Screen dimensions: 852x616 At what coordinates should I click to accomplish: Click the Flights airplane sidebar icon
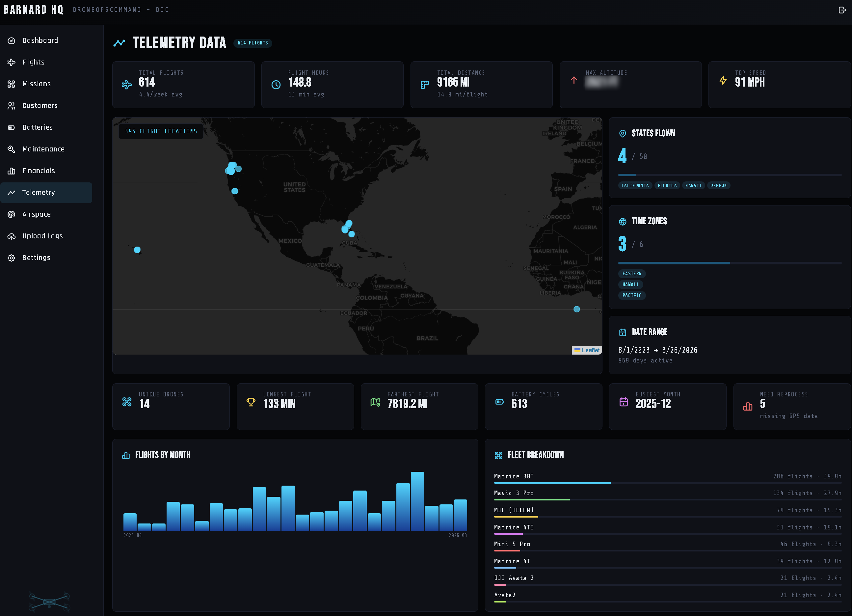(12, 62)
